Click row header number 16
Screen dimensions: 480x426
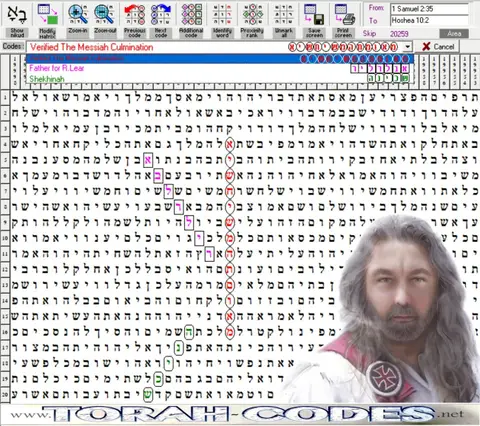[x=5, y=332]
